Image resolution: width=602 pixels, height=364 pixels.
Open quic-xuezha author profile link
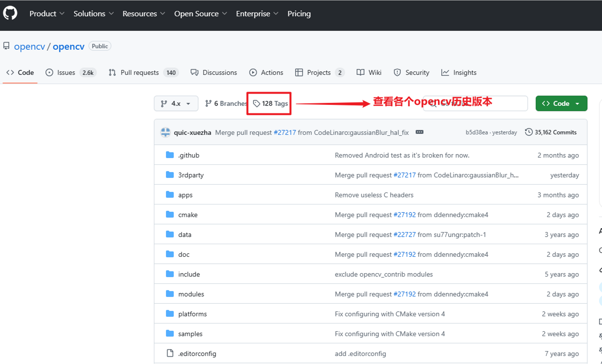click(x=192, y=133)
